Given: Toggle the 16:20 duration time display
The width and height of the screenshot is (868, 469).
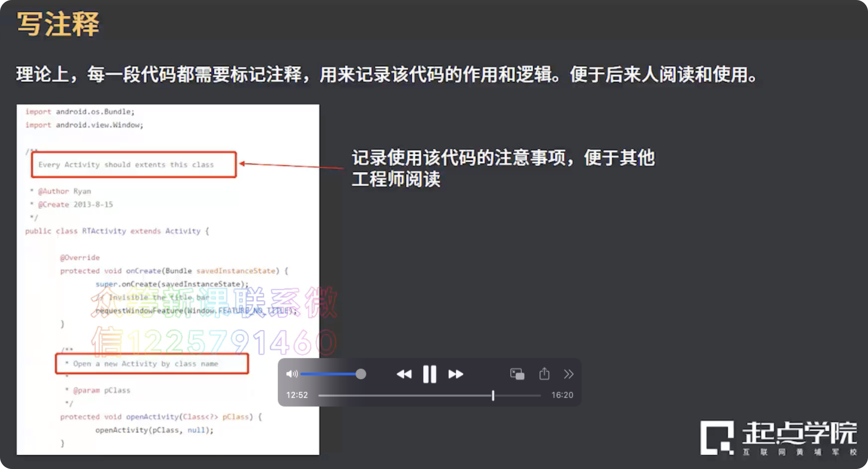Looking at the screenshot, I should click(562, 395).
